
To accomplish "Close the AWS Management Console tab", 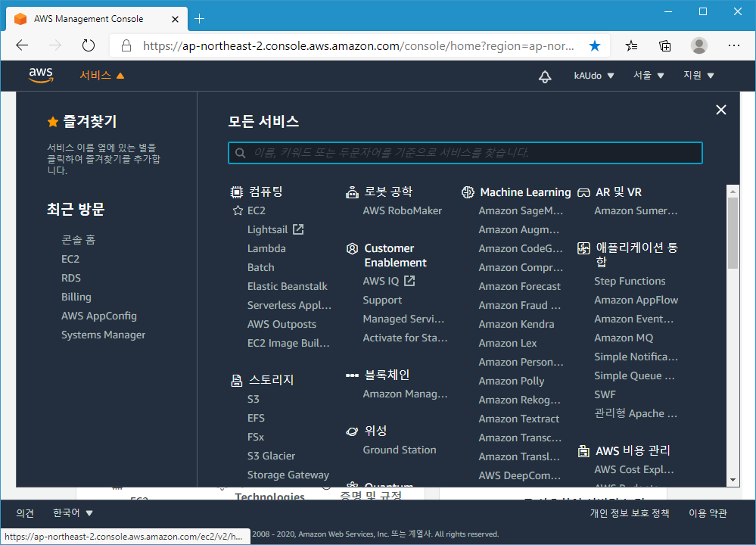I will [175, 19].
